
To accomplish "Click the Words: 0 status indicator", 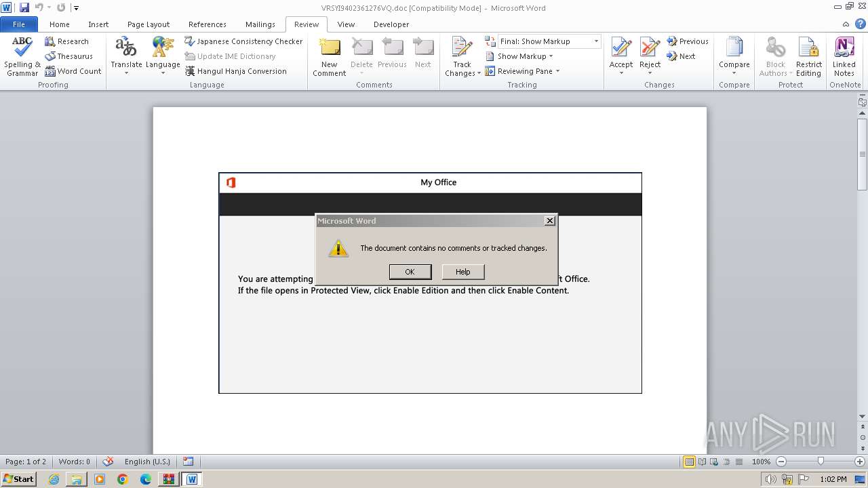I will (x=74, y=462).
